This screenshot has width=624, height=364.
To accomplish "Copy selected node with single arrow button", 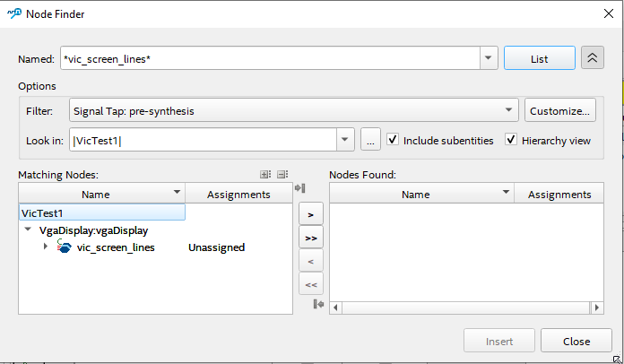I will [x=309, y=215].
